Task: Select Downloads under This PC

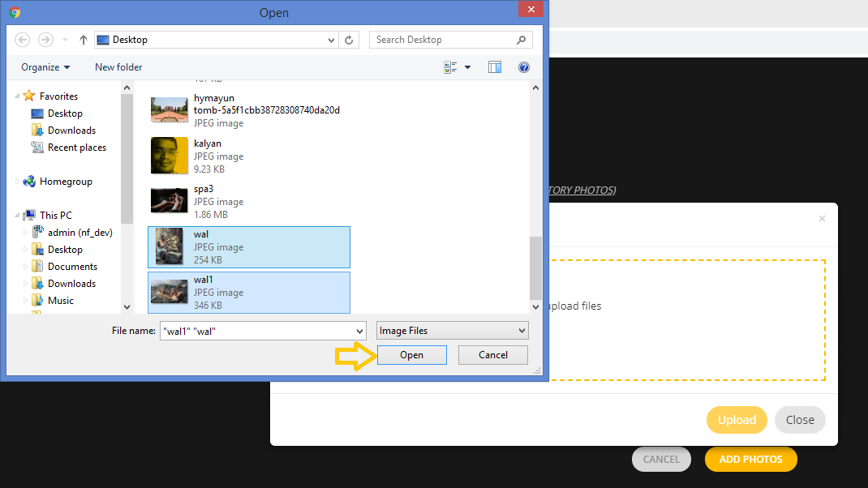Action: click(x=71, y=284)
